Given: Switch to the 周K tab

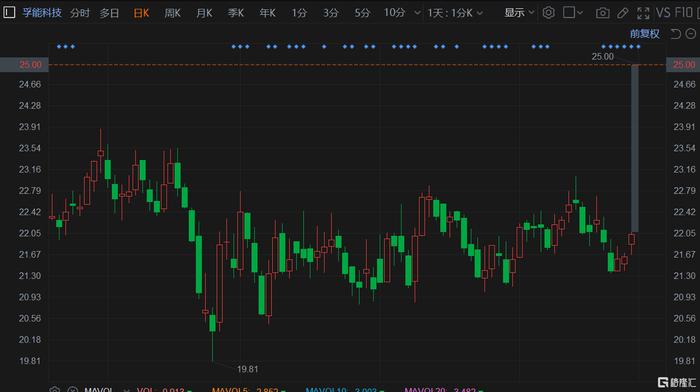Looking at the screenshot, I should [x=172, y=13].
